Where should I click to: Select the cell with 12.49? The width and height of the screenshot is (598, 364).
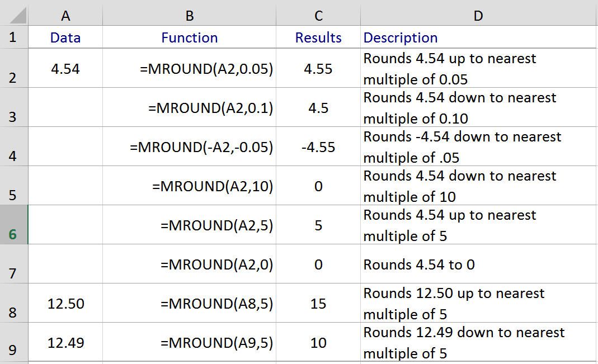tap(65, 342)
